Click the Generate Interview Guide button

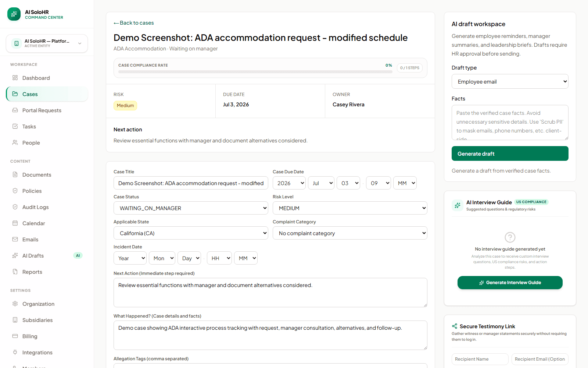(x=510, y=283)
